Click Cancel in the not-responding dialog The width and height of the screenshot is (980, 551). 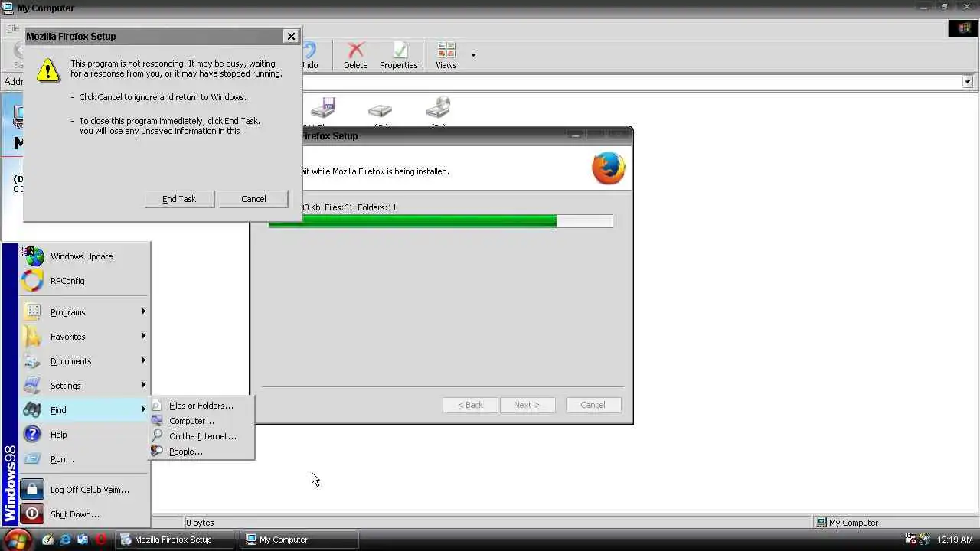tap(253, 199)
